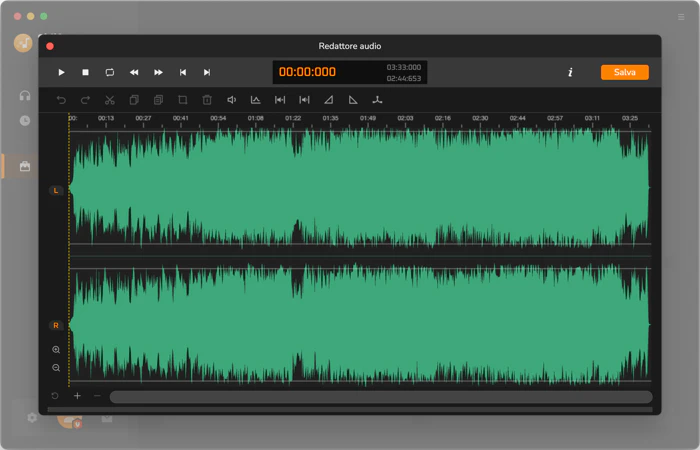The image size is (700, 450).
Task: Paste audio from clipboard
Action: (x=158, y=100)
